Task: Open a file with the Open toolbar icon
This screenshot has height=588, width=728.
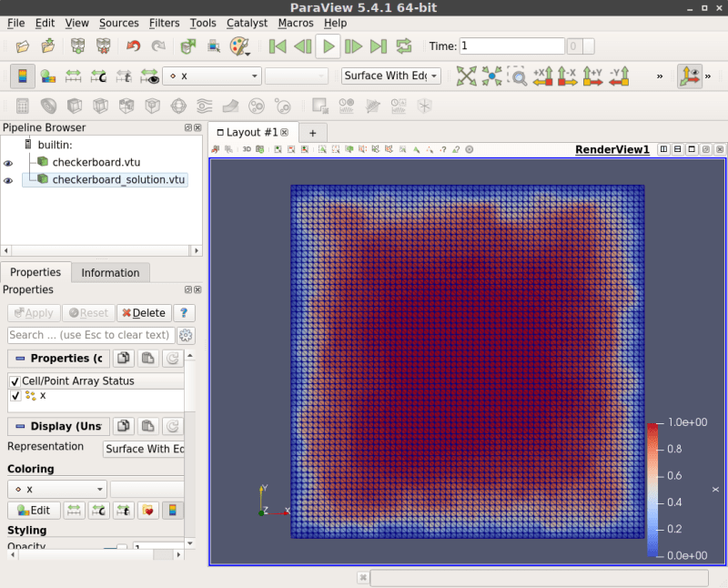Action: pos(22,46)
